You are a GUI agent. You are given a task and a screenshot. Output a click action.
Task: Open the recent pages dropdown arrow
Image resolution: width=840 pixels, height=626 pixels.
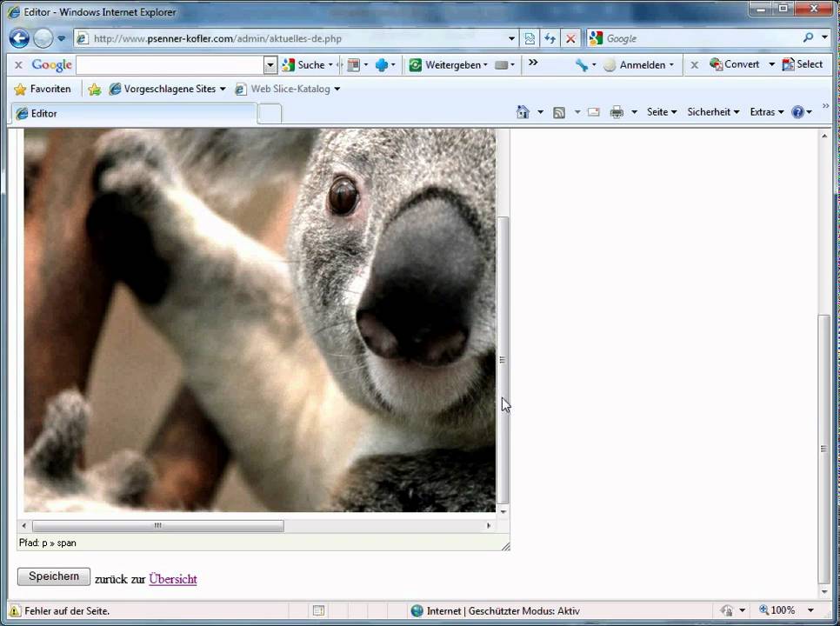pos(61,38)
